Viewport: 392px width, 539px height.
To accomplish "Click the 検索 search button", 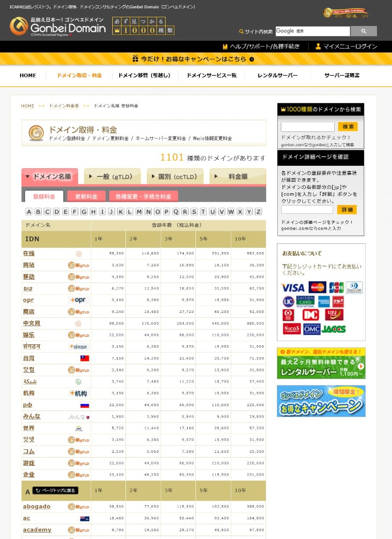I will coord(348,126).
